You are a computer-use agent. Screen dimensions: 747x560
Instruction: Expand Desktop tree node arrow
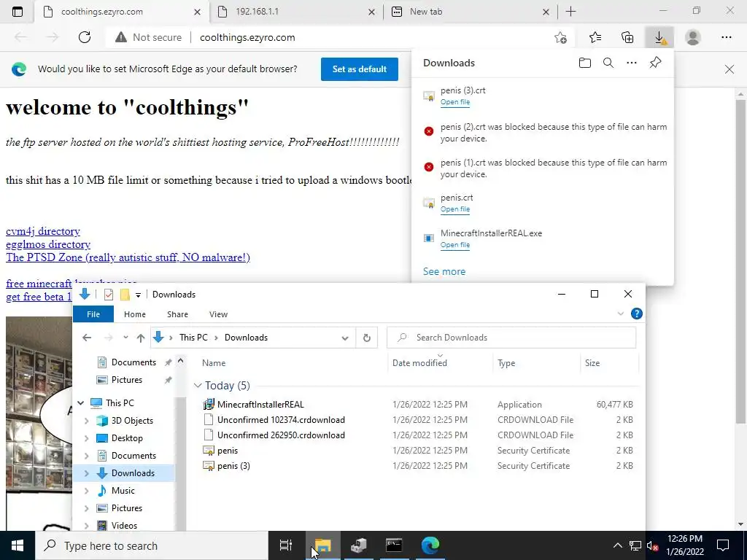pos(87,438)
